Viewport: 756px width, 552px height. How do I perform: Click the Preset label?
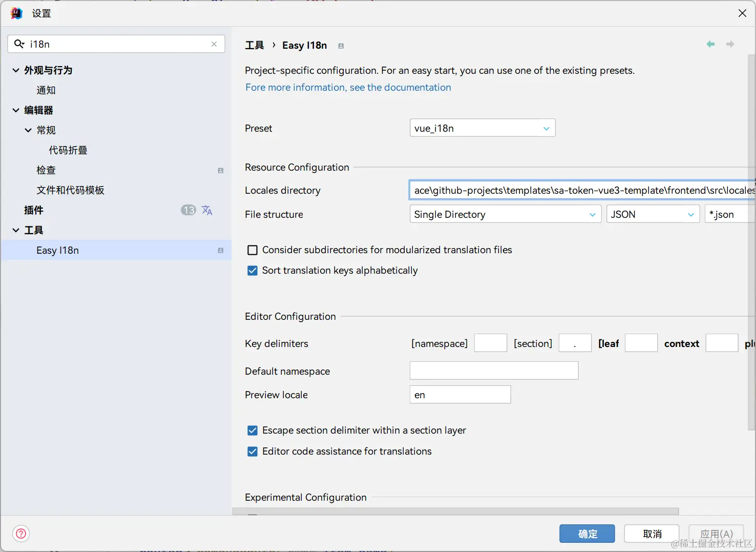(x=259, y=128)
